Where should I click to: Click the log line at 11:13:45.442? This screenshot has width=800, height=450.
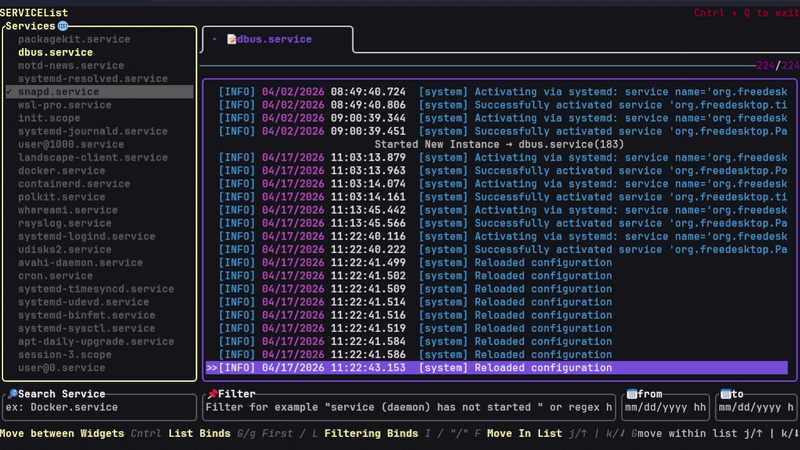coord(497,210)
